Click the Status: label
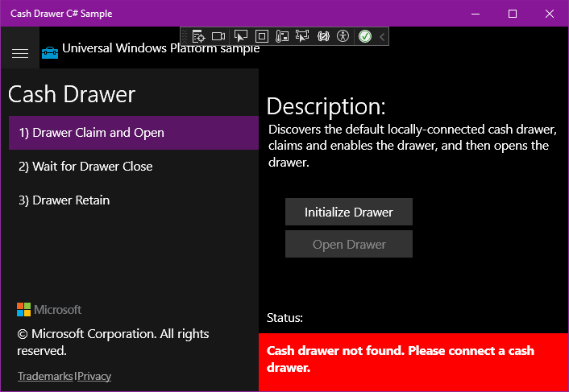This screenshot has width=569, height=392. [x=284, y=318]
